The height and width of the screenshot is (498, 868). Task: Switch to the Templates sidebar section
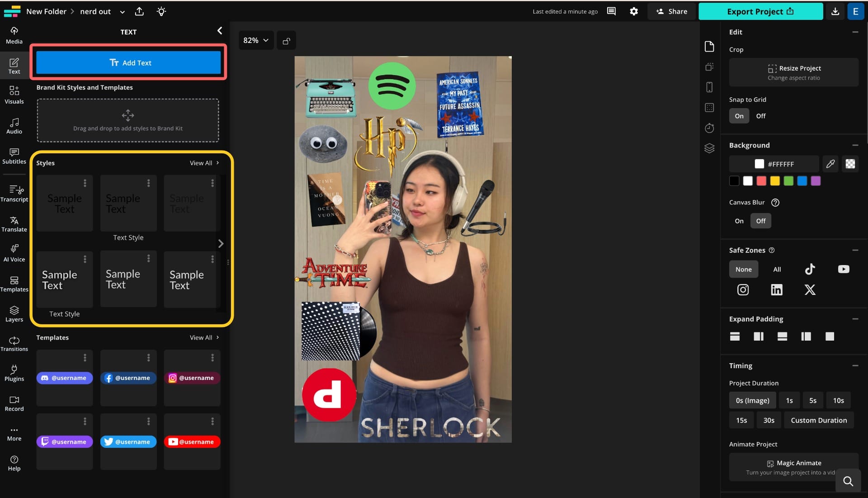click(x=14, y=283)
